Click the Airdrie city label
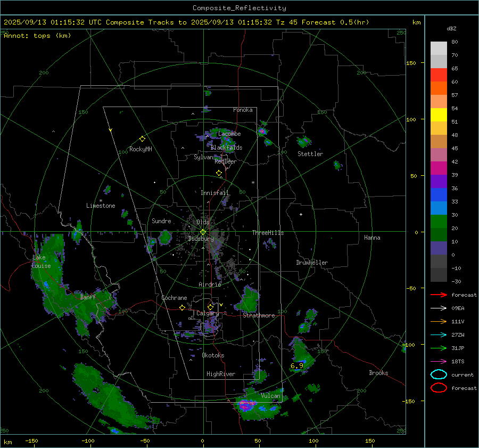The image size is (479, 448). coord(210,284)
